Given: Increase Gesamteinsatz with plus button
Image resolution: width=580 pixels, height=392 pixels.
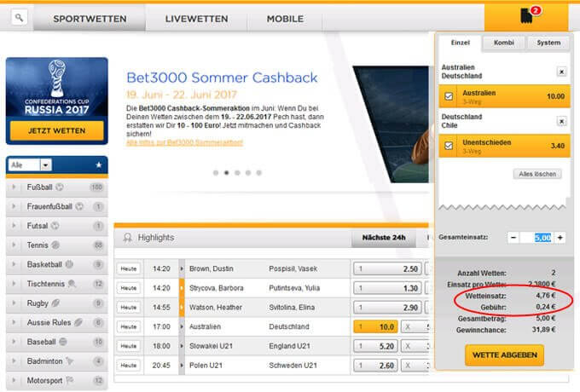Looking at the screenshot, I should click(560, 238).
